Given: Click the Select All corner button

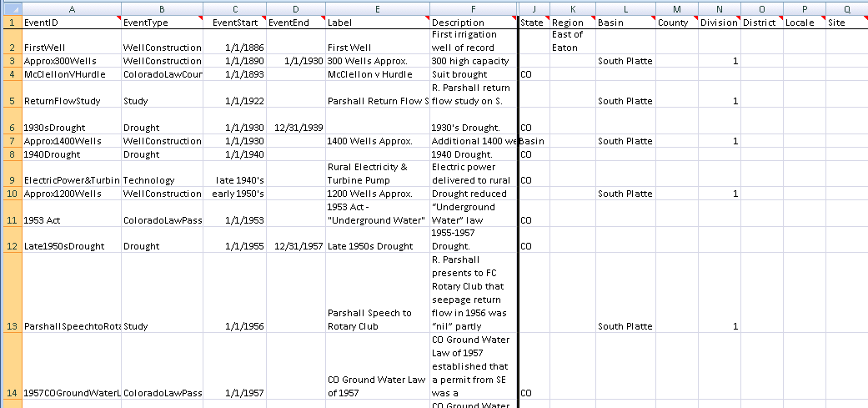Looking at the screenshot, I should coord(11,8).
